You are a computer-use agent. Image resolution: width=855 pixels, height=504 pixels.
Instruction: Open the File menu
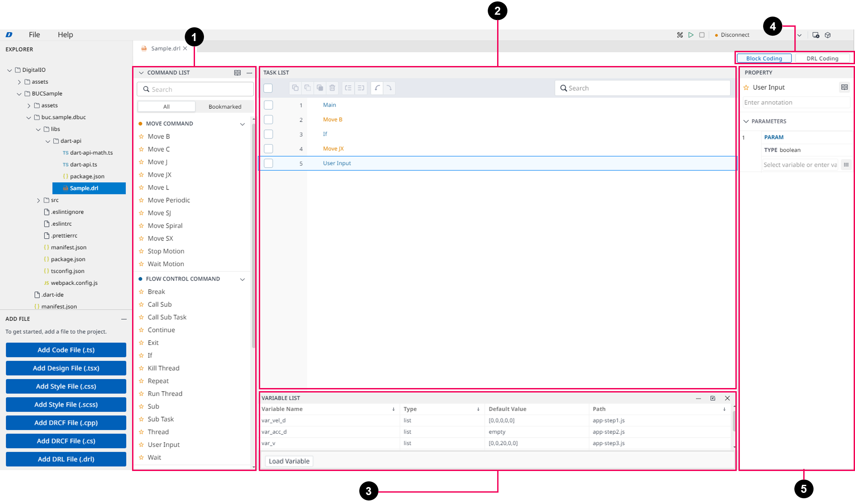point(34,35)
